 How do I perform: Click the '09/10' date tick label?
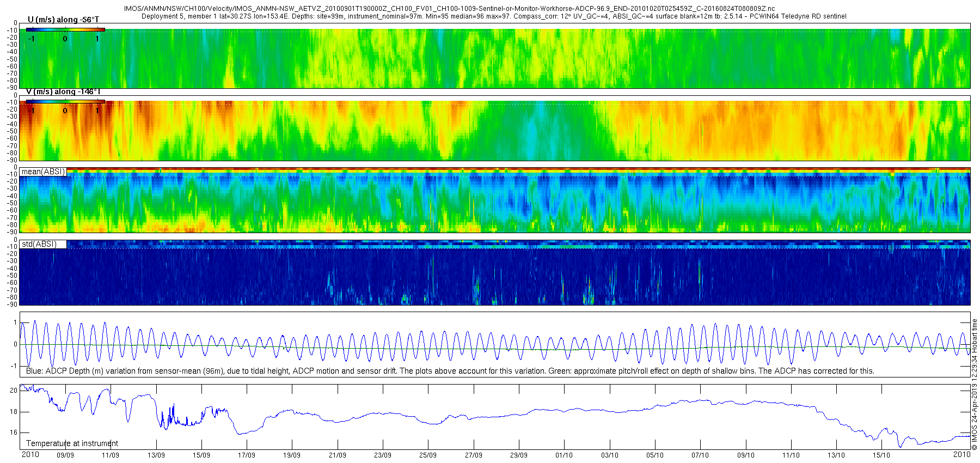(746, 455)
